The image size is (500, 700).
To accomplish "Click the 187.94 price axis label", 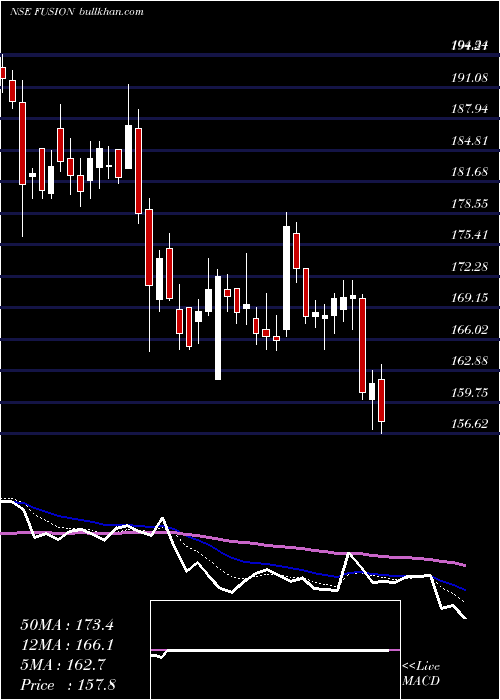I will coord(470,109).
